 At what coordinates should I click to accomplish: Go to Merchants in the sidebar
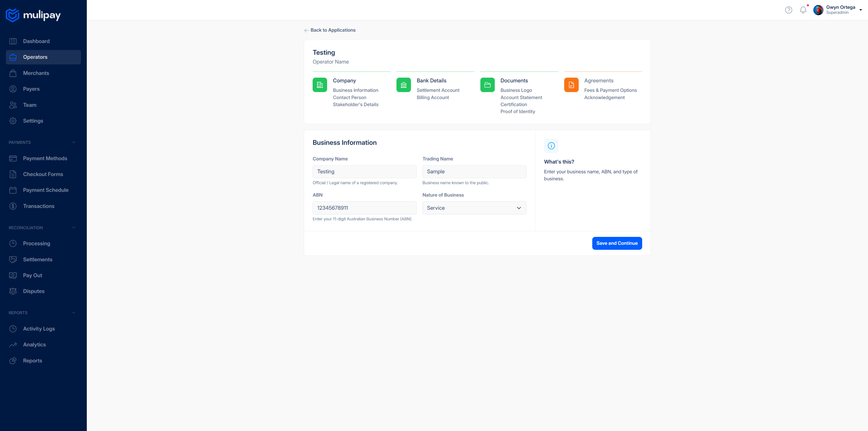pyautogui.click(x=36, y=73)
